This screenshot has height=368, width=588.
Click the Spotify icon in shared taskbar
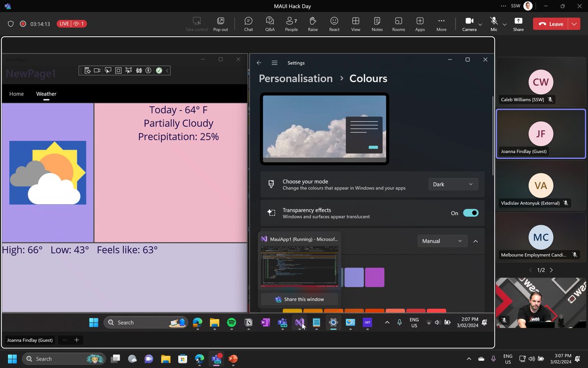click(x=232, y=322)
